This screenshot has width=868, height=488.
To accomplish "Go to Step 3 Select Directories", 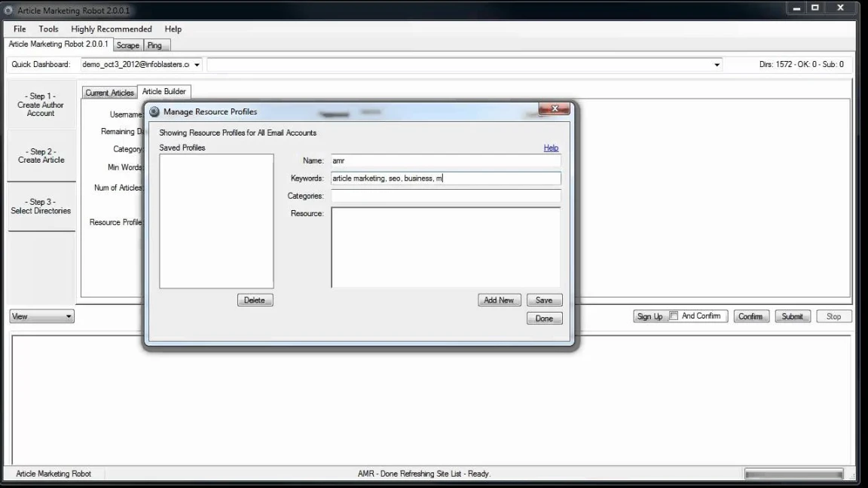I will tap(41, 206).
